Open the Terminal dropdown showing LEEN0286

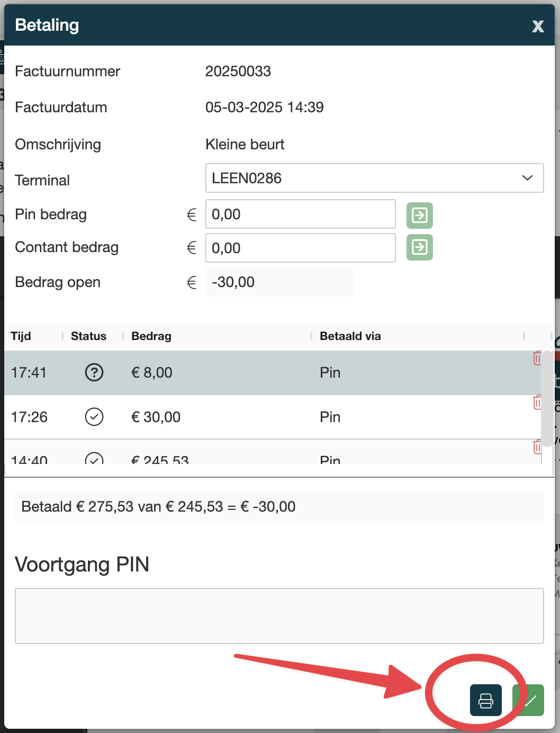(374, 178)
